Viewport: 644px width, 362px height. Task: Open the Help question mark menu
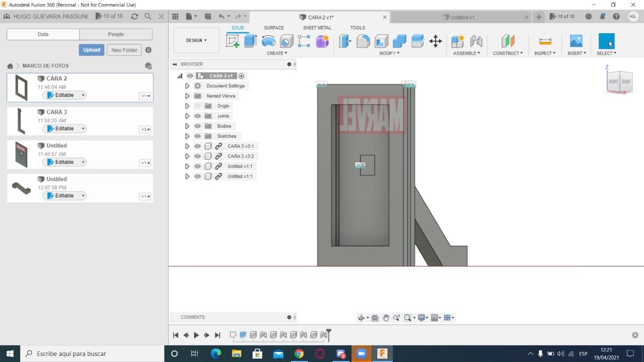pos(616,17)
